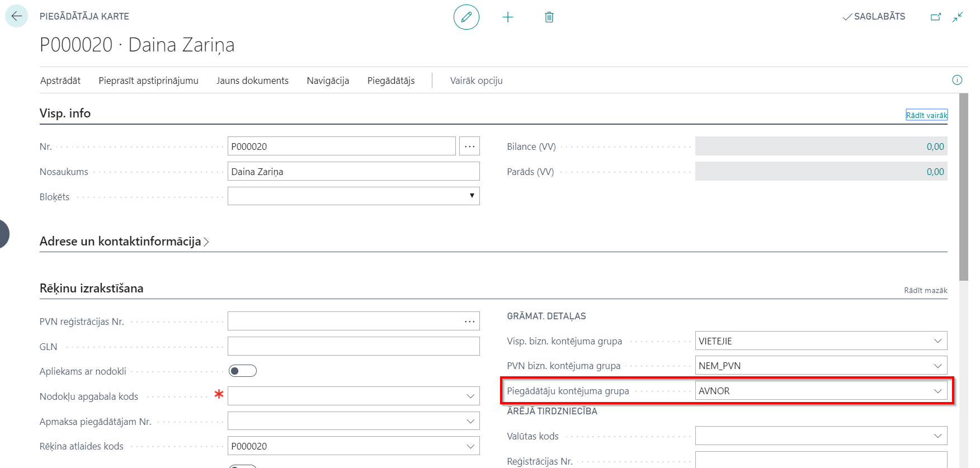The image size is (980, 468).
Task: Open the information circle icon
Action: tap(957, 80)
